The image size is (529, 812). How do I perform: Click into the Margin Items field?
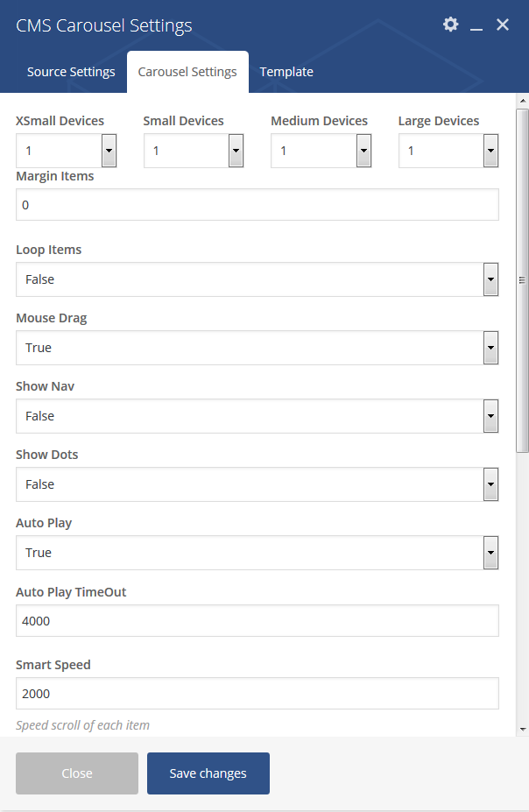click(257, 205)
